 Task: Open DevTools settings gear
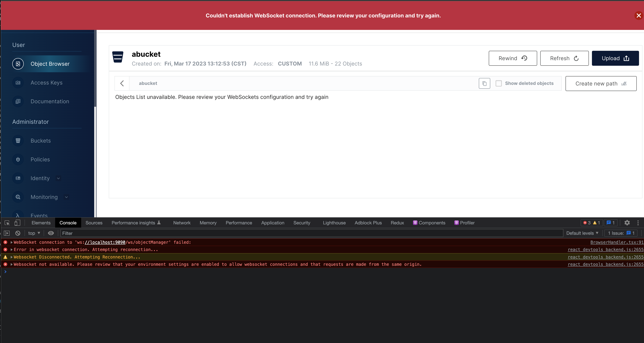[627, 223]
